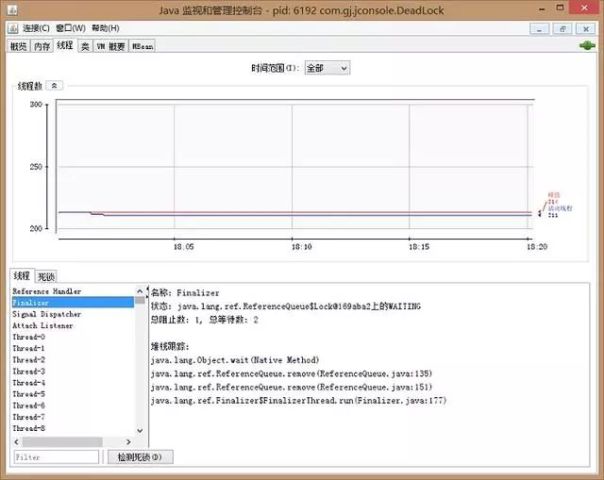604x480 pixels.
Task: Click thread list scroll up arrow
Action: (x=140, y=291)
